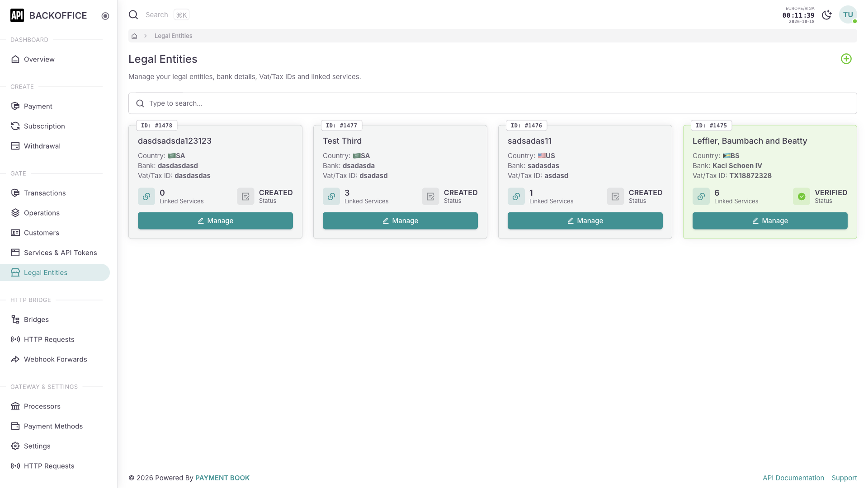This screenshot has width=868, height=488.
Task: Click the ID: #1477 badge
Action: pyautogui.click(x=341, y=126)
